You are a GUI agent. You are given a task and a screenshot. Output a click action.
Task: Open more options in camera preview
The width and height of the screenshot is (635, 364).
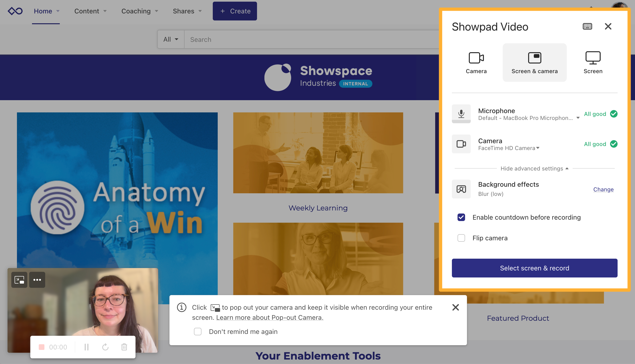[x=37, y=280]
